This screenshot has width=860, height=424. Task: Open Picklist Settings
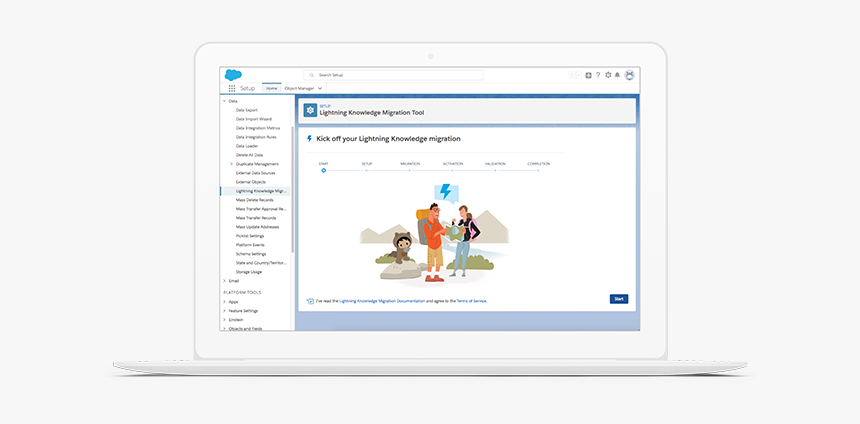click(x=250, y=236)
